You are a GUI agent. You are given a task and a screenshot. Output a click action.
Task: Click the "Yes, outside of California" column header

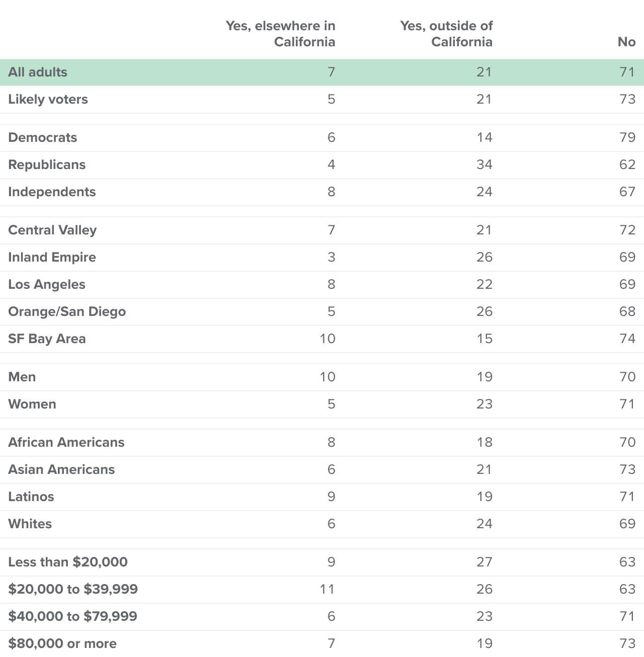point(446,34)
